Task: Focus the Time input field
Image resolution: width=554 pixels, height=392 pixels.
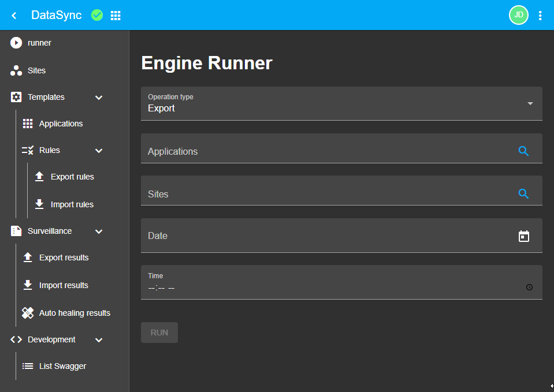Action: [x=341, y=282]
